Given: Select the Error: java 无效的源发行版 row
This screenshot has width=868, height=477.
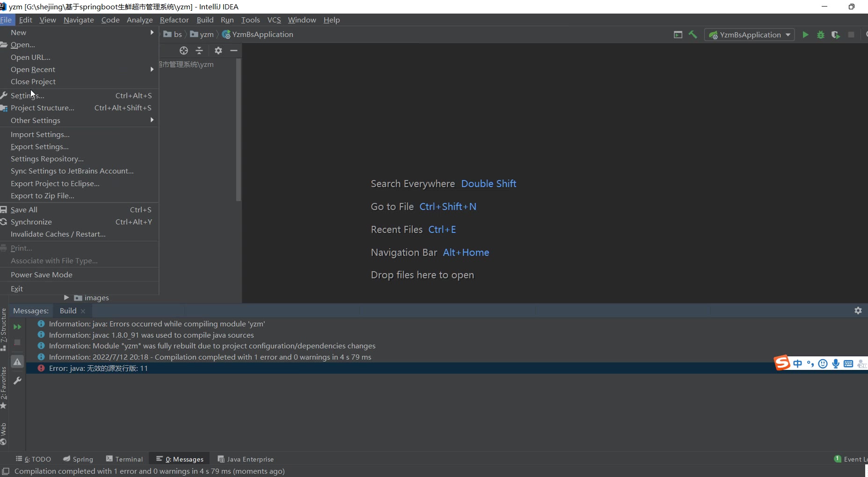Looking at the screenshot, I should pos(447,368).
